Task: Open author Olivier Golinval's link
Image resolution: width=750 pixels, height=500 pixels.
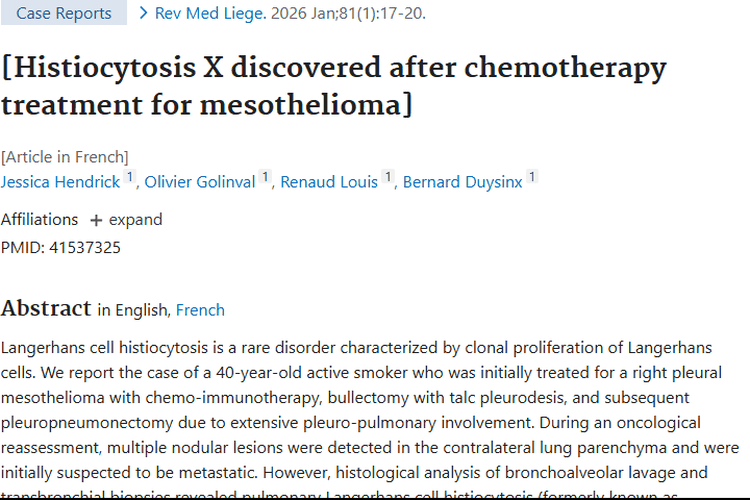Action: (x=200, y=182)
